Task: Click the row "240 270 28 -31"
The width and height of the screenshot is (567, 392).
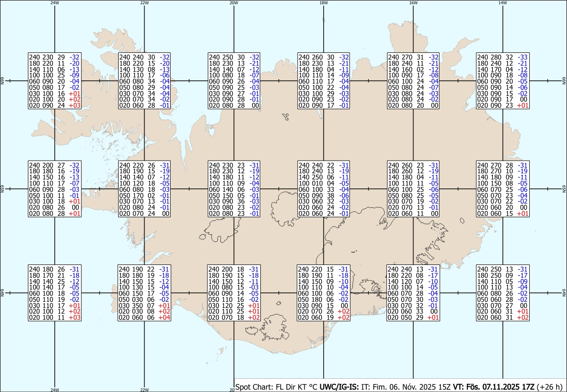Action: click(x=503, y=165)
